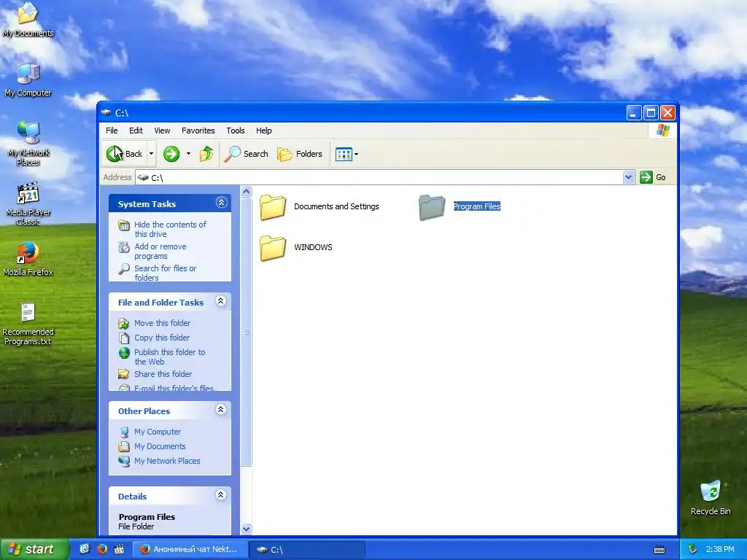This screenshot has width=747, height=560.
Task: Click the Program Files label text
Action: tap(476, 206)
